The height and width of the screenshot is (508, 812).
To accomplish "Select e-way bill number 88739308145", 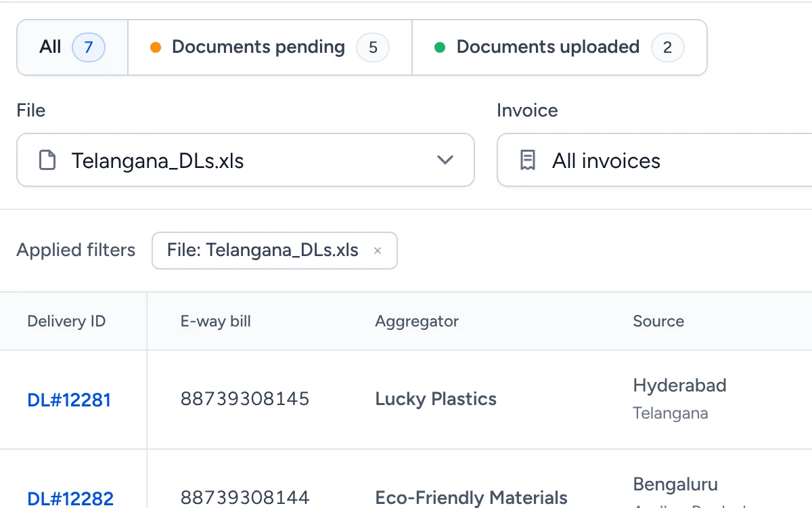I will (245, 399).
